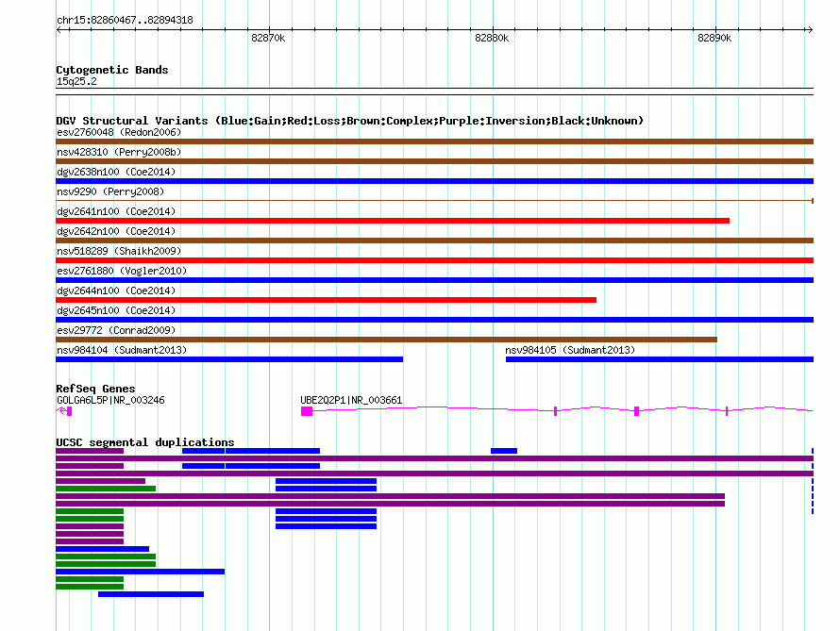Click the long blue duplication bar reaching 82868k
The height and width of the screenshot is (631, 840).
pyautogui.click(x=141, y=572)
